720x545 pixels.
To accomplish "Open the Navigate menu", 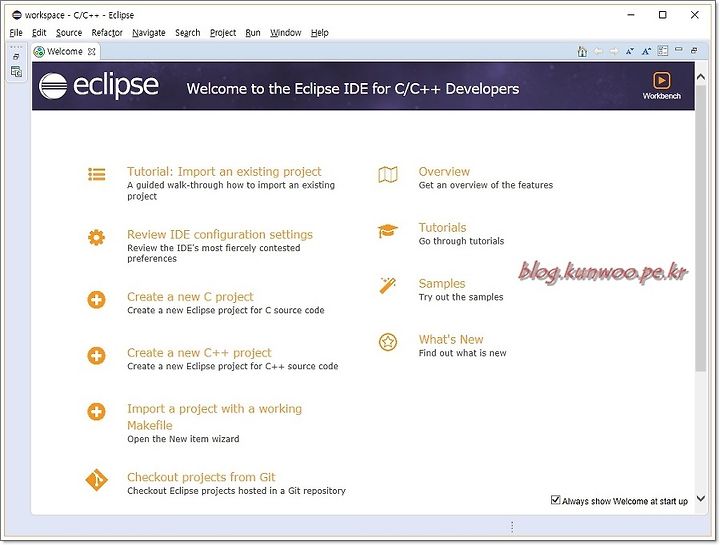I will (149, 33).
